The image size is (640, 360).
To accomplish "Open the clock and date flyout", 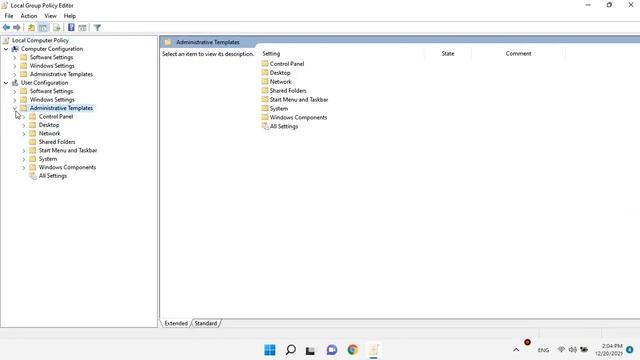I will [x=609, y=350].
